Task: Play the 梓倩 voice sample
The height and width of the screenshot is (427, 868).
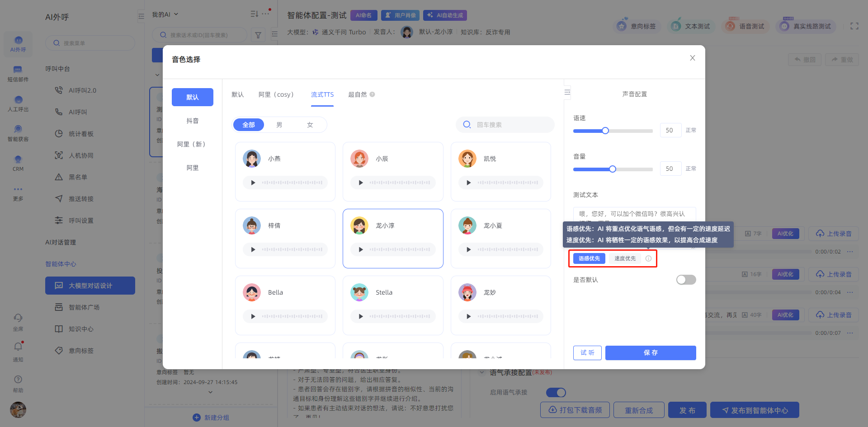Action: tap(253, 249)
